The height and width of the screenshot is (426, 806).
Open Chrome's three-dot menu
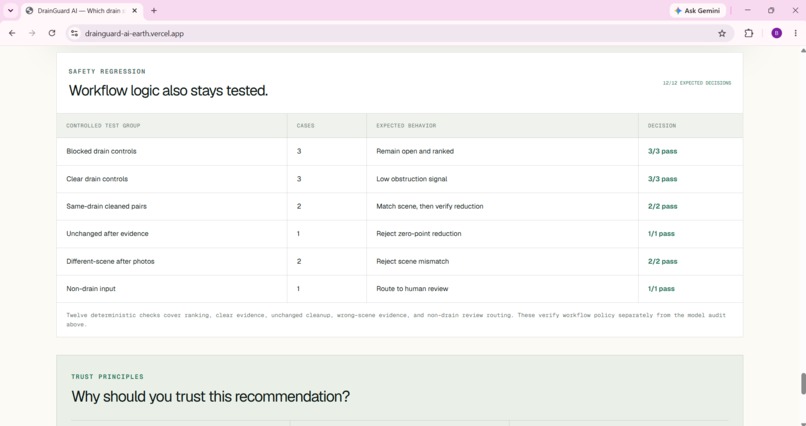click(796, 33)
